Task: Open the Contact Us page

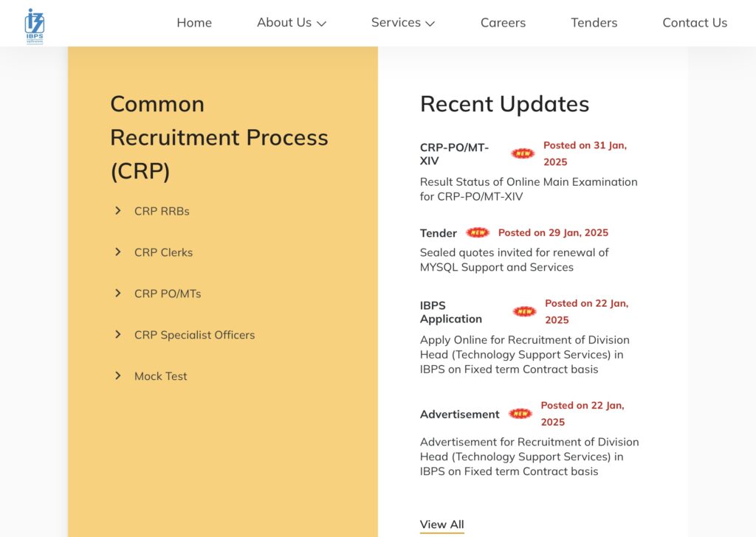Action: point(695,23)
